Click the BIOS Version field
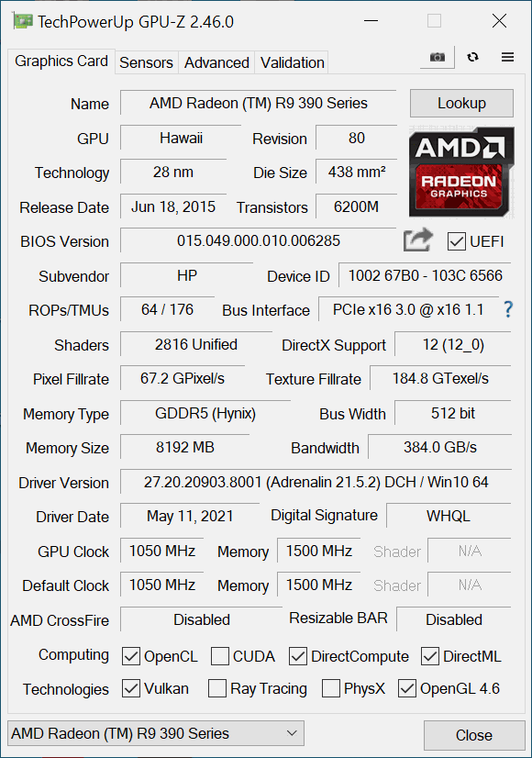This screenshot has width=532, height=758. 258,240
